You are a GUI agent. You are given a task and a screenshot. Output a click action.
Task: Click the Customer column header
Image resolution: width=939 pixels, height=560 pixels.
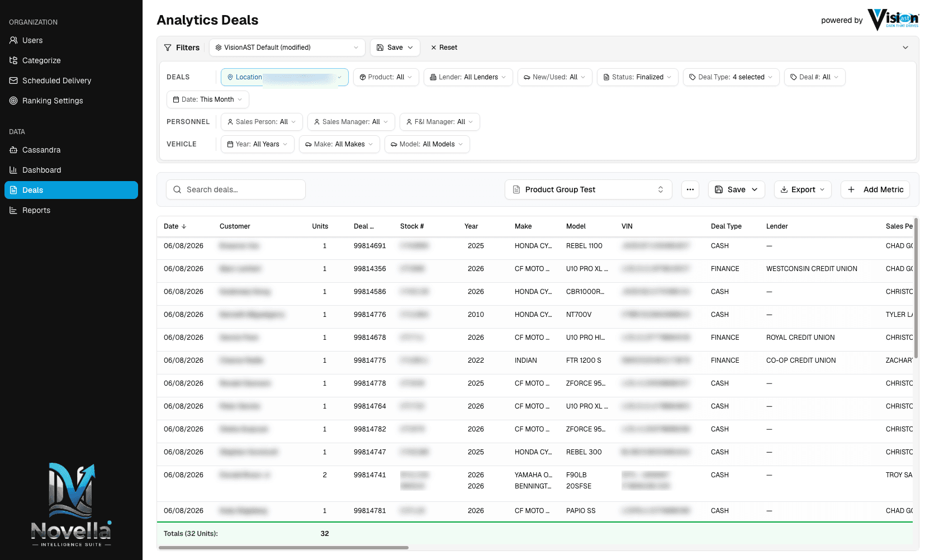pos(235,226)
